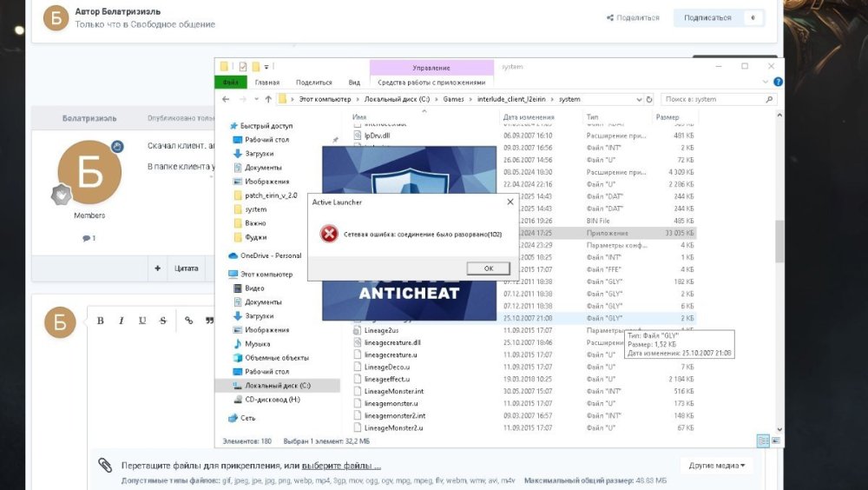The width and height of the screenshot is (868, 490).
Task: Toggle italic formatting in the reply editor
Action: tap(122, 321)
